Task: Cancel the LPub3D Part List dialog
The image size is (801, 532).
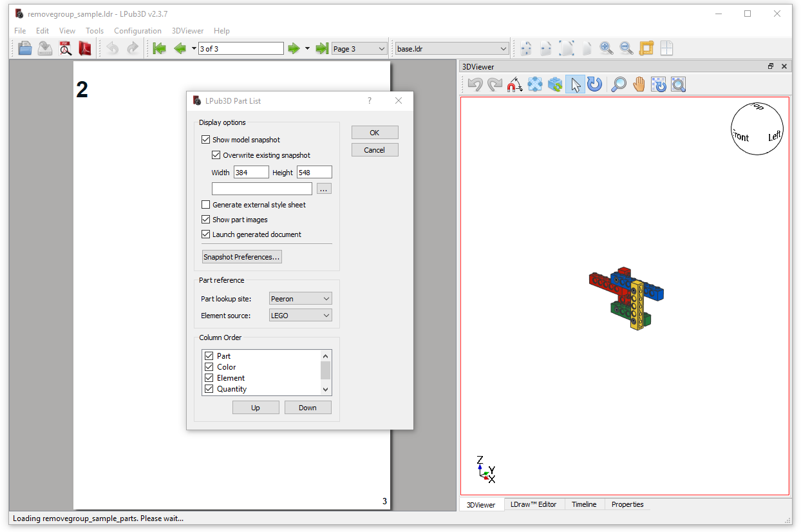Action: (x=375, y=149)
